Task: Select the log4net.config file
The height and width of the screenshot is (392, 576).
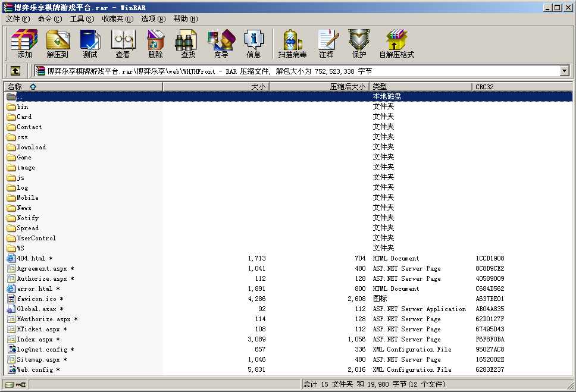Action: tap(41, 349)
